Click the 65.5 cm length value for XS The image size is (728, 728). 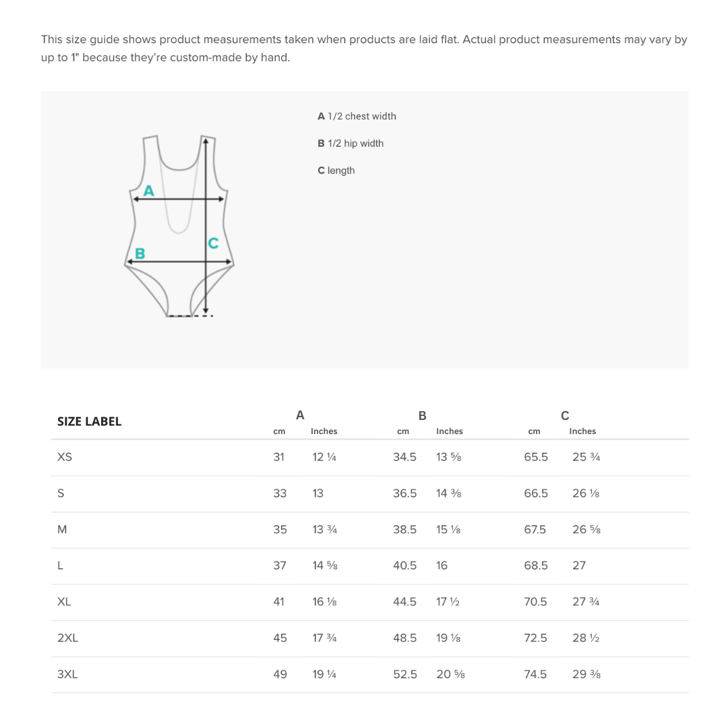(x=536, y=457)
